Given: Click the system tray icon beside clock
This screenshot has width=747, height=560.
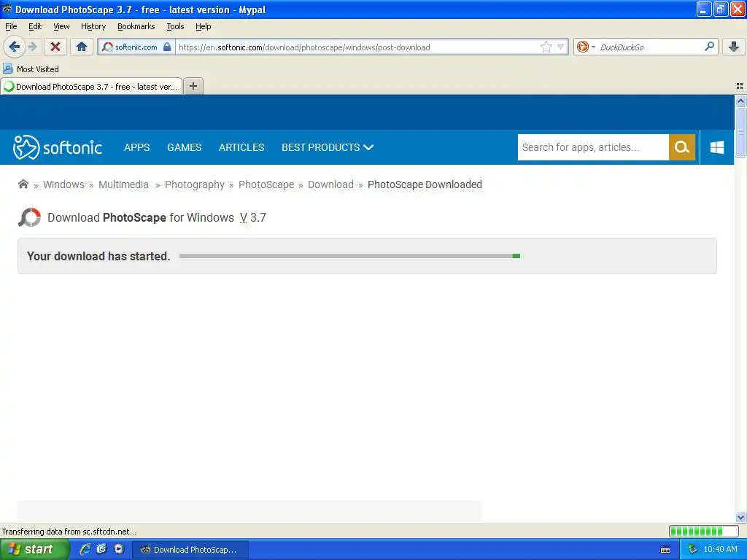Looking at the screenshot, I should 692,550.
